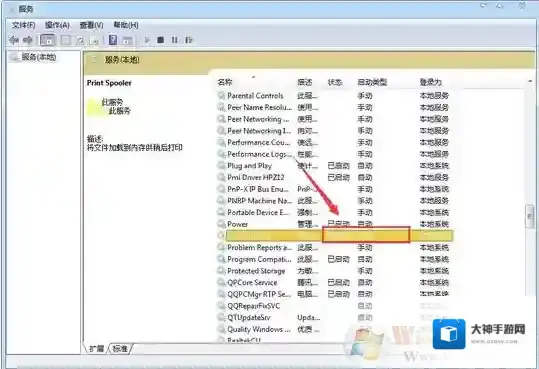
Task: Sort by the 启动类型 column header
Action: 372,83
